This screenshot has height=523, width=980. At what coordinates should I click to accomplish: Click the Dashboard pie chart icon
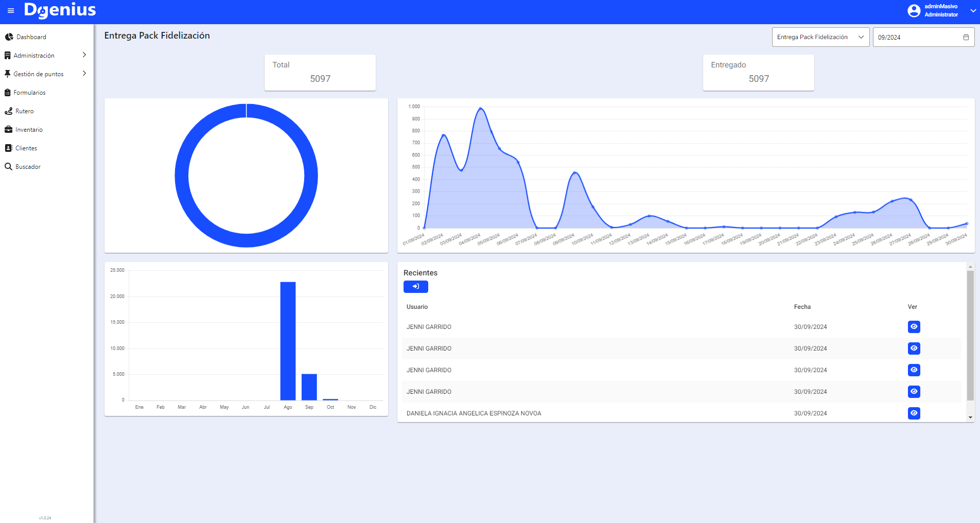[9, 37]
